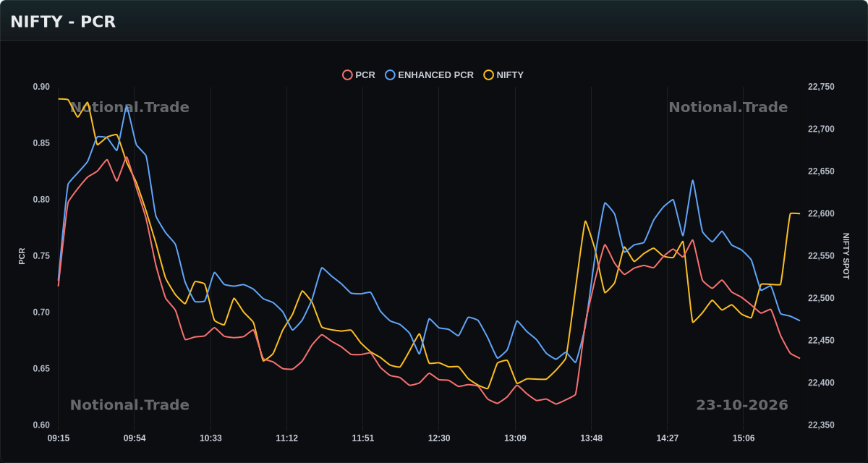Image resolution: width=868 pixels, height=463 pixels.
Task: Click the 13:48 time axis label
Action: tap(591, 438)
